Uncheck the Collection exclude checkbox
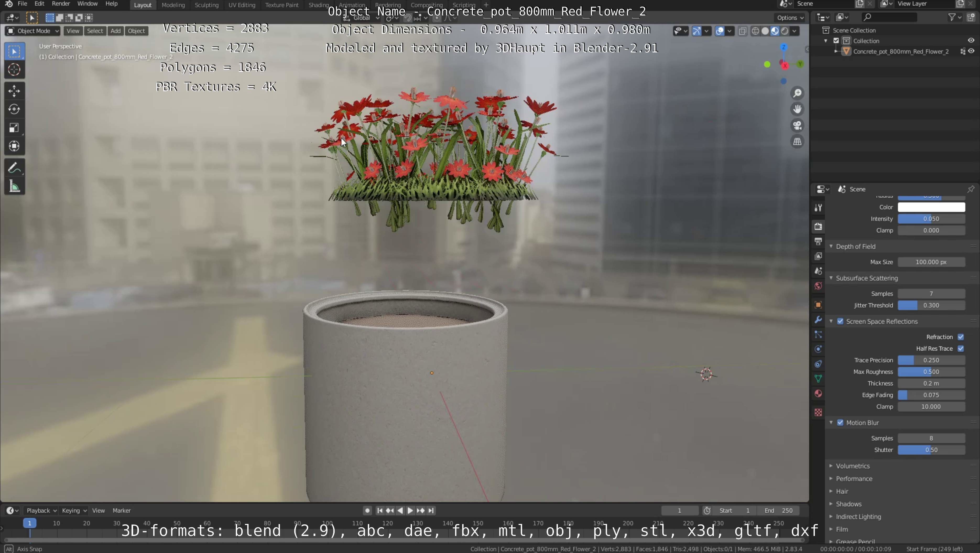This screenshot has height=553, width=980. (836, 41)
